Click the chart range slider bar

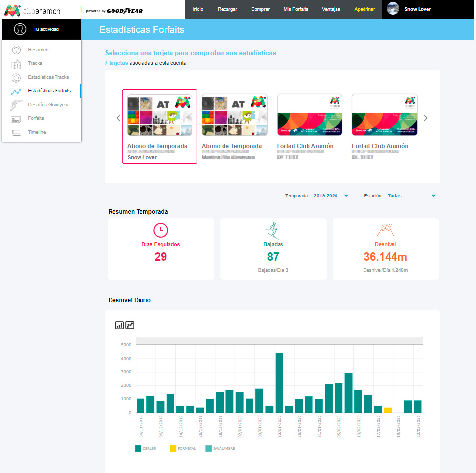coord(279,341)
